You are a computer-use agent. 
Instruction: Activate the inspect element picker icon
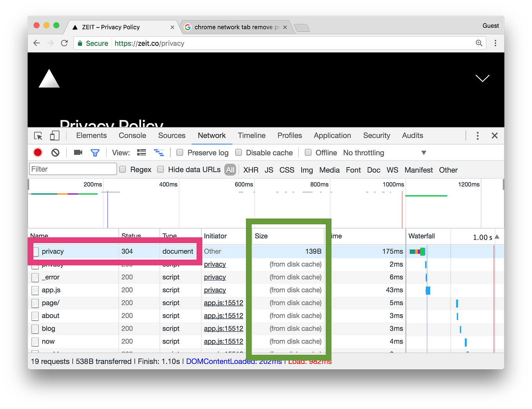click(x=38, y=136)
